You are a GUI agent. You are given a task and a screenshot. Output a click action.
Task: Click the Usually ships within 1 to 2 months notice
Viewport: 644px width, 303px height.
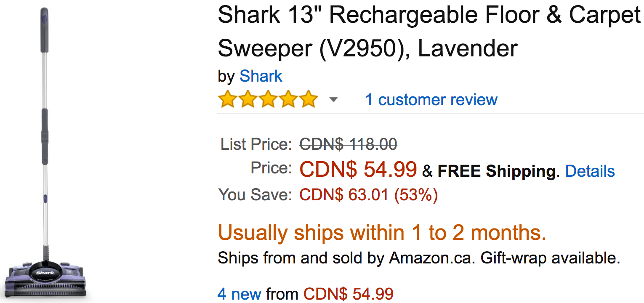[x=382, y=232]
